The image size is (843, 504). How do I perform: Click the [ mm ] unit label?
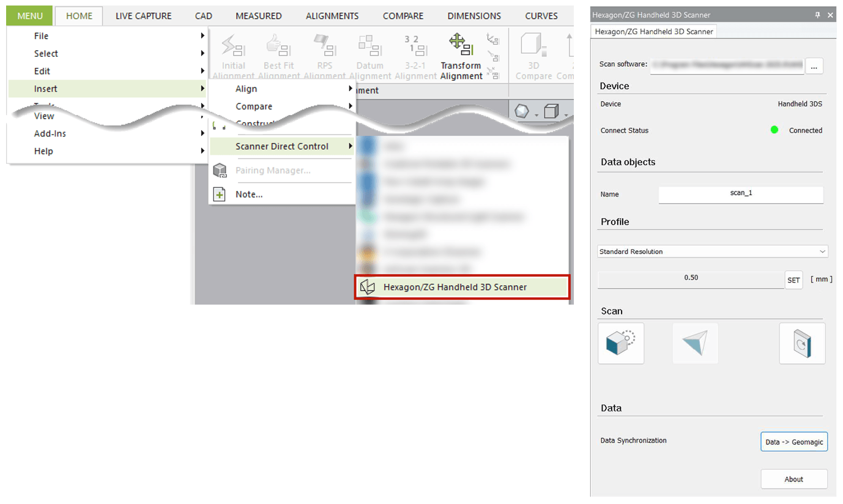(821, 279)
